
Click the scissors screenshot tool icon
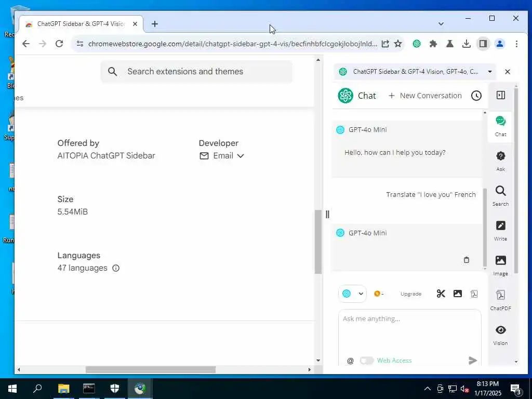tap(441, 294)
